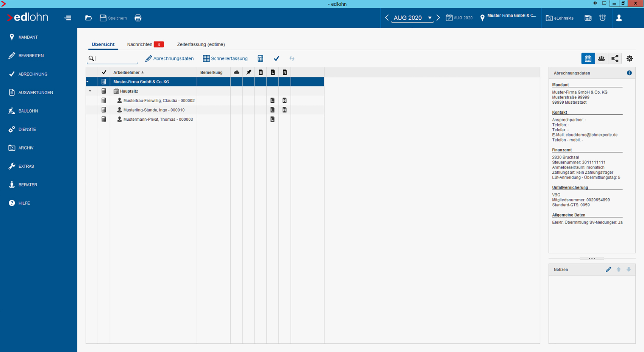Collapse the Muster-Firma GmbH & Co. KG row
The width and height of the screenshot is (644, 352).
pos(88,82)
